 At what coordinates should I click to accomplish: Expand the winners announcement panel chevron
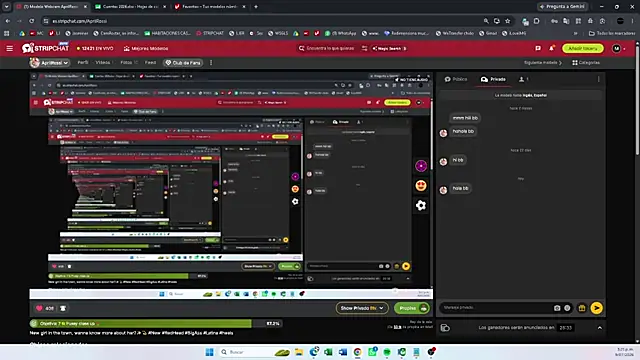(600, 328)
